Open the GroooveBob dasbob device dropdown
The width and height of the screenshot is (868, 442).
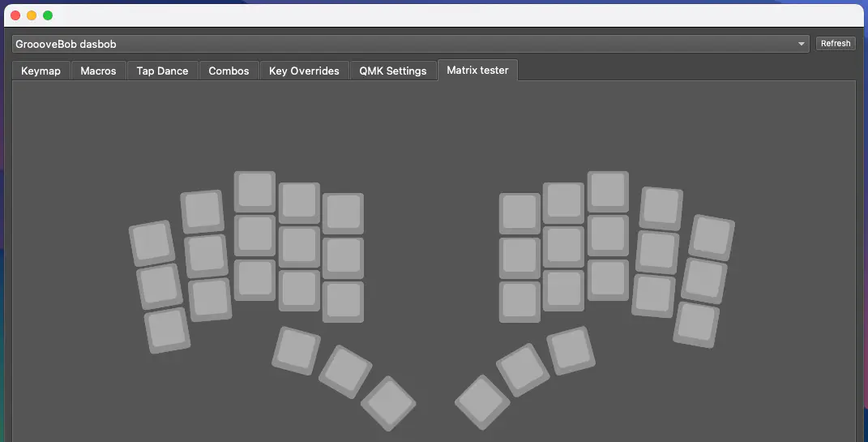(410, 44)
